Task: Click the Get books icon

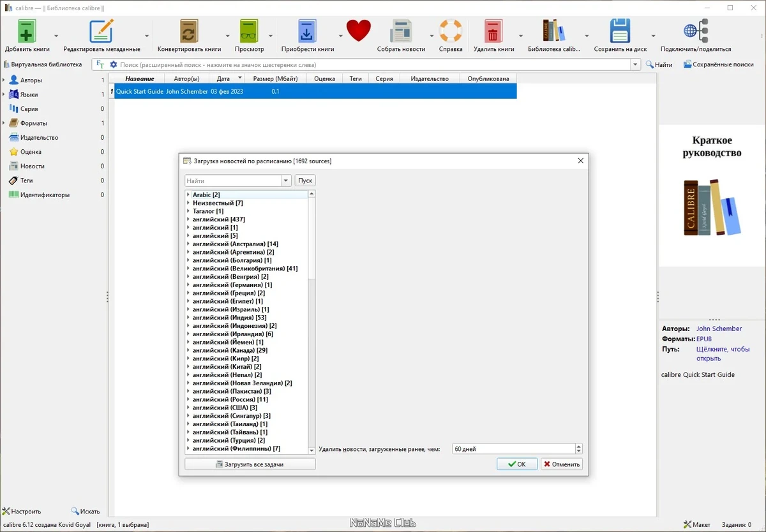Action: (307, 31)
